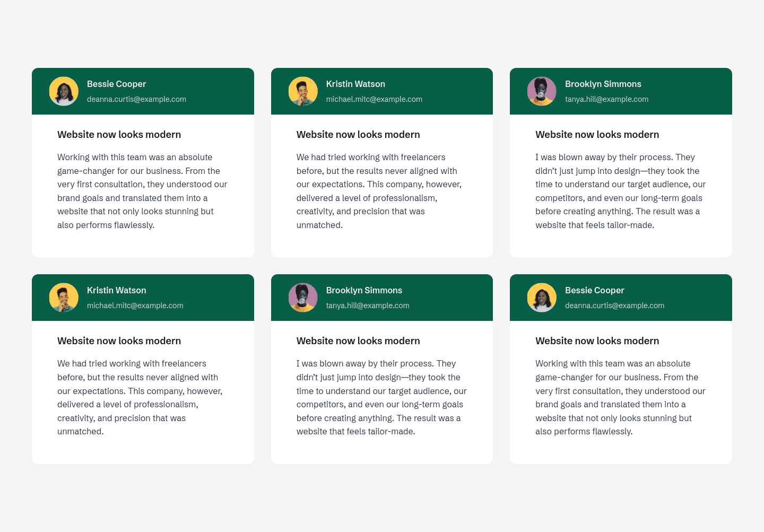764x532 pixels.
Task: Click review title in bottom-right Bessie Cooper card
Action: point(597,341)
